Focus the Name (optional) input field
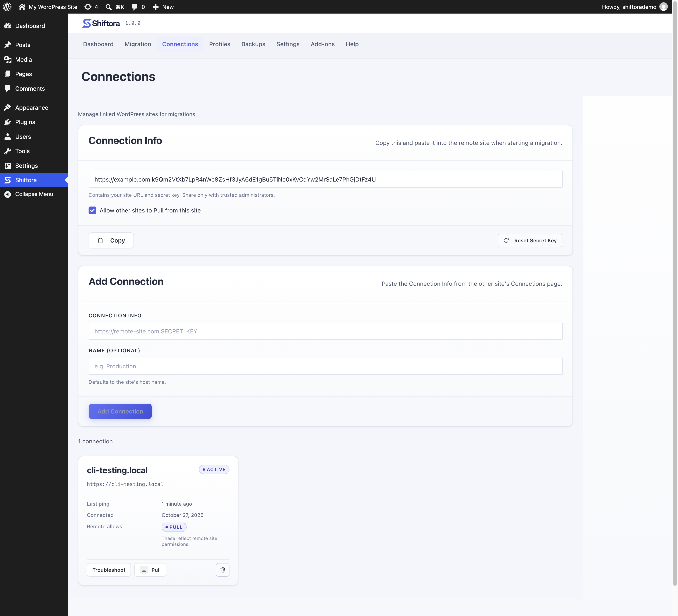Viewport: 678px width, 616px height. coord(326,366)
